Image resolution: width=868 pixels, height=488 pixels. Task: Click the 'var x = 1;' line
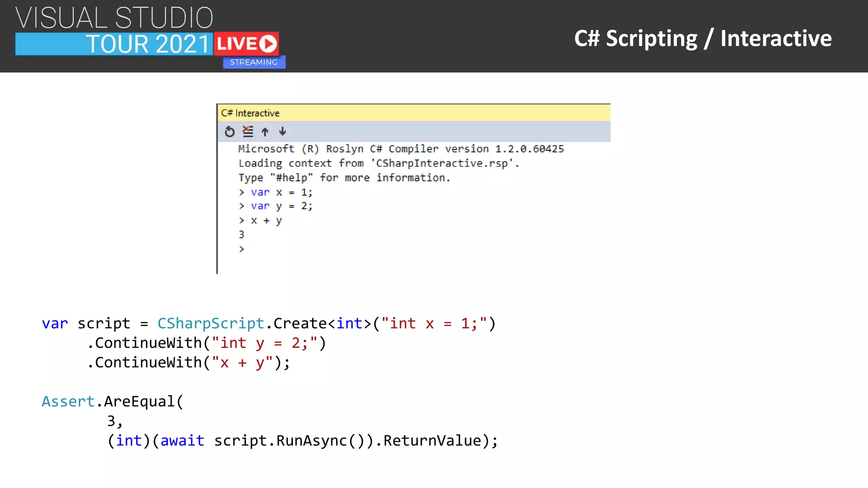tap(275, 192)
